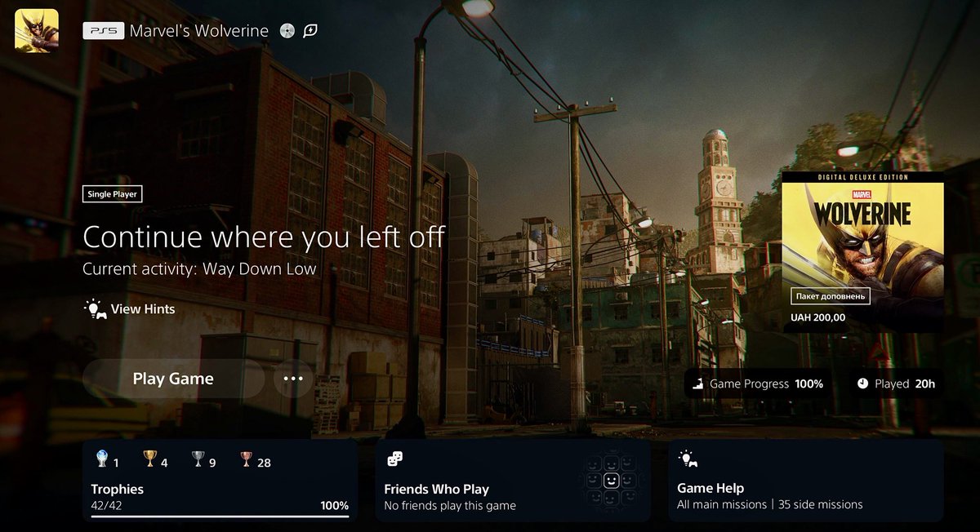
Task: Open the Trophies card title
Action: click(x=118, y=489)
